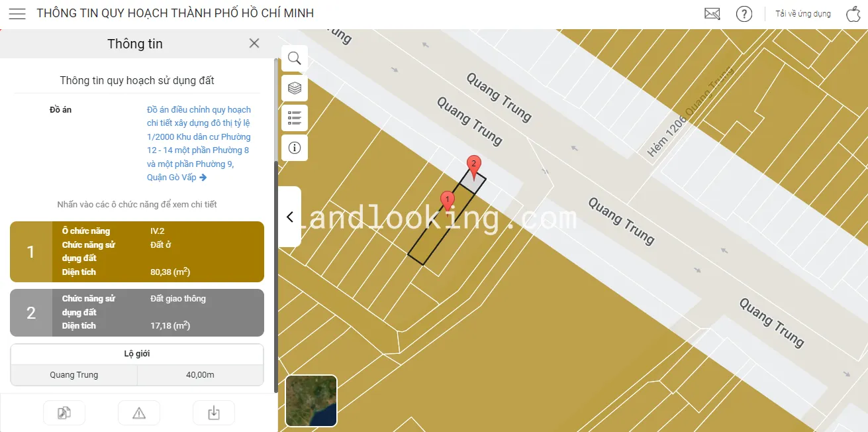The width and height of the screenshot is (868, 432).
Task: Click the mail envelope icon
Action: [712, 14]
